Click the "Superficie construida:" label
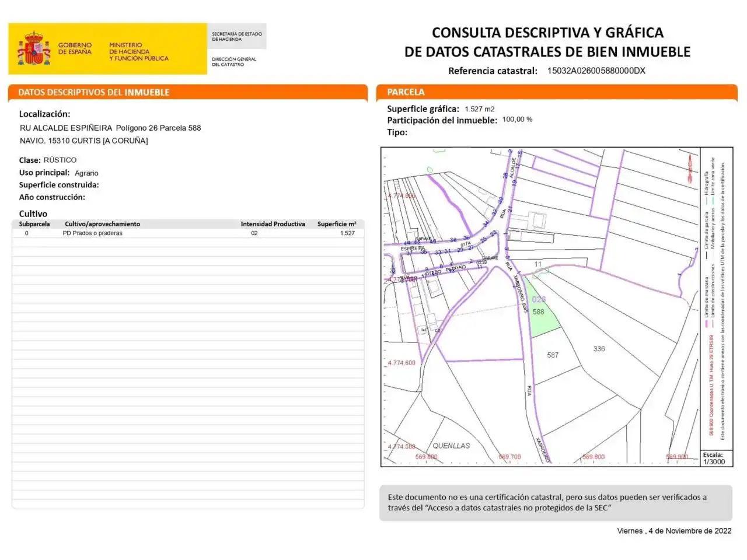The height and width of the screenshot is (560, 747). (x=59, y=185)
